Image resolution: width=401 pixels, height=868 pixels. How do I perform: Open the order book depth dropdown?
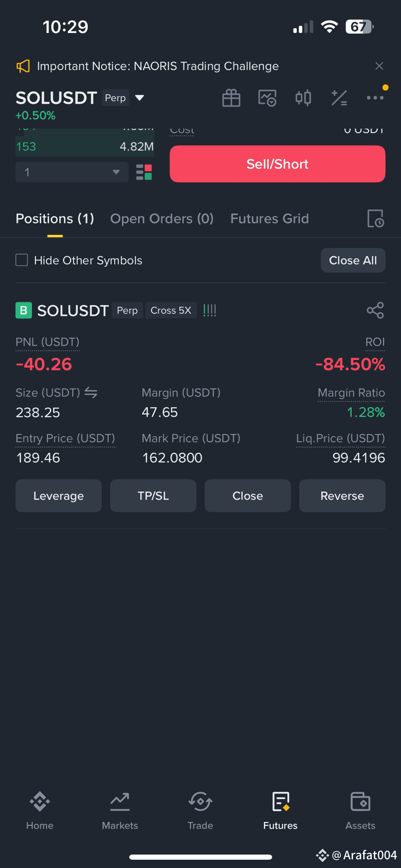pos(72,172)
